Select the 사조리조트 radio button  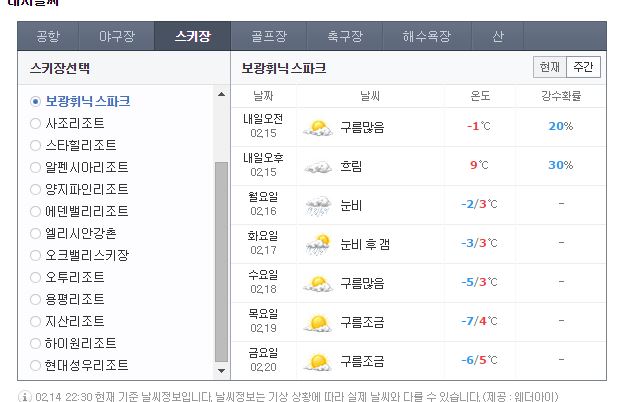(x=35, y=124)
